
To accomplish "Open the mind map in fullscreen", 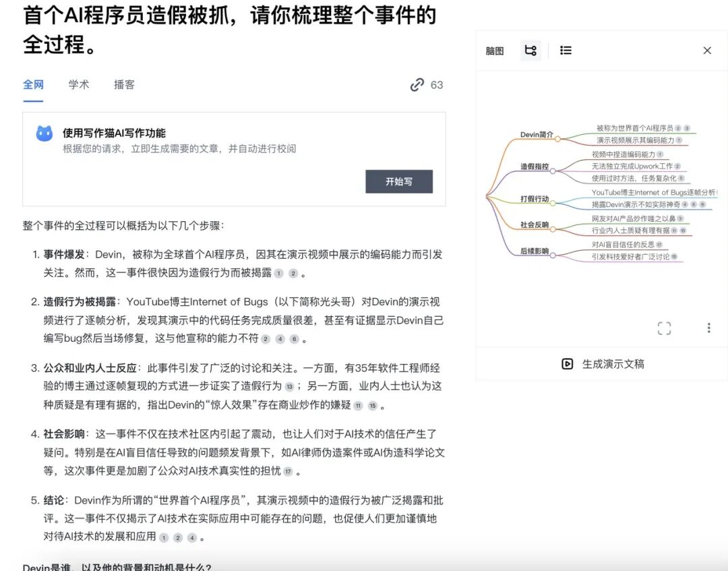I will (665, 328).
